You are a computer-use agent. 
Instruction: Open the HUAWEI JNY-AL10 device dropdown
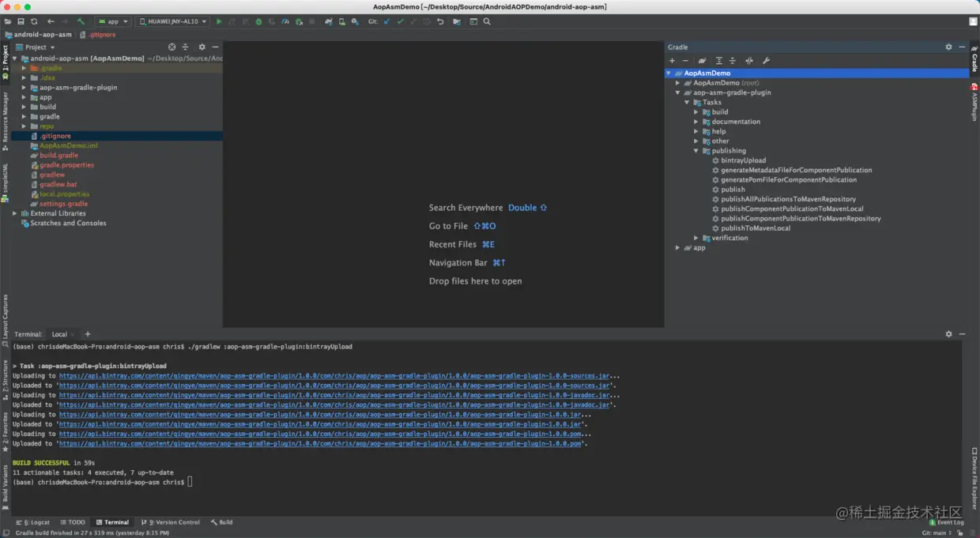(x=173, y=21)
